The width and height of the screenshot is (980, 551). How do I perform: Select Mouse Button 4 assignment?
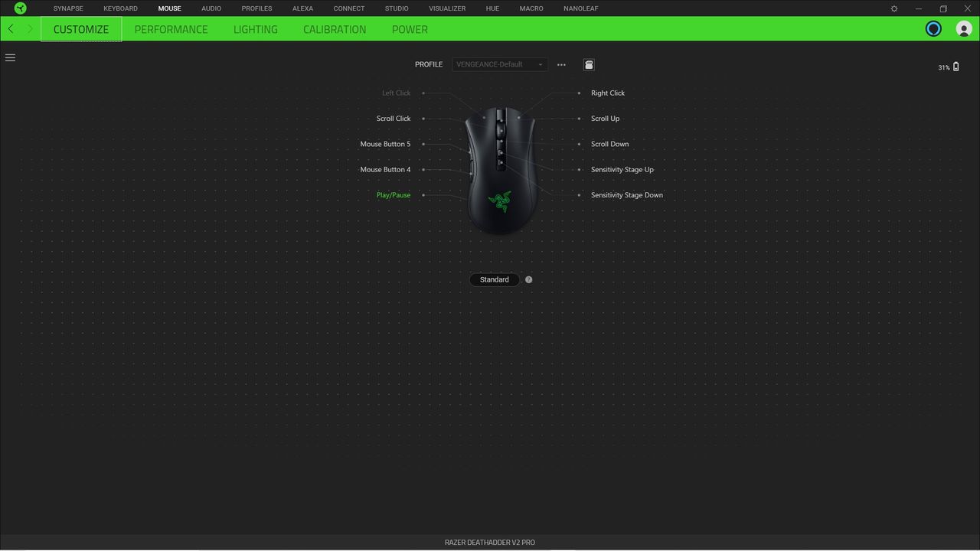point(385,169)
